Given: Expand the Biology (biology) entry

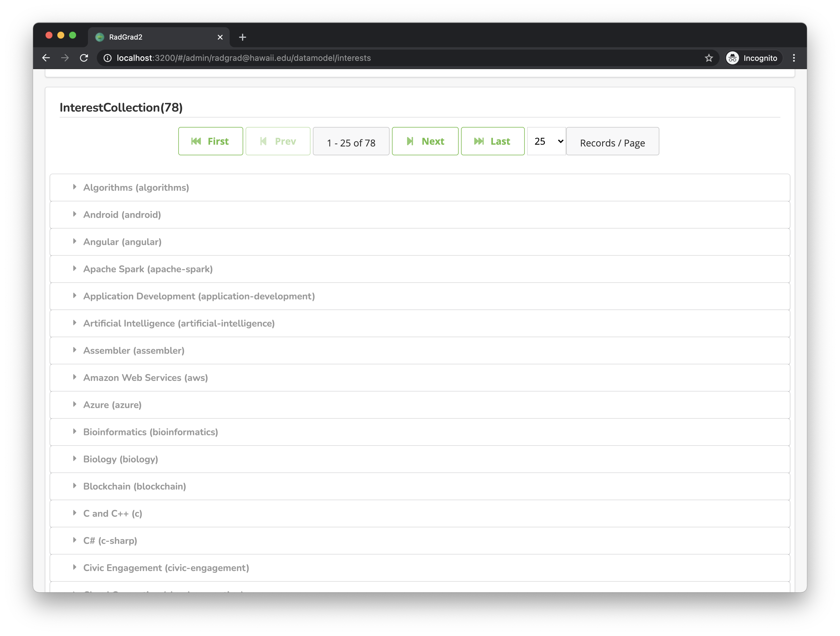Looking at the screenshot, I should 420,459.
